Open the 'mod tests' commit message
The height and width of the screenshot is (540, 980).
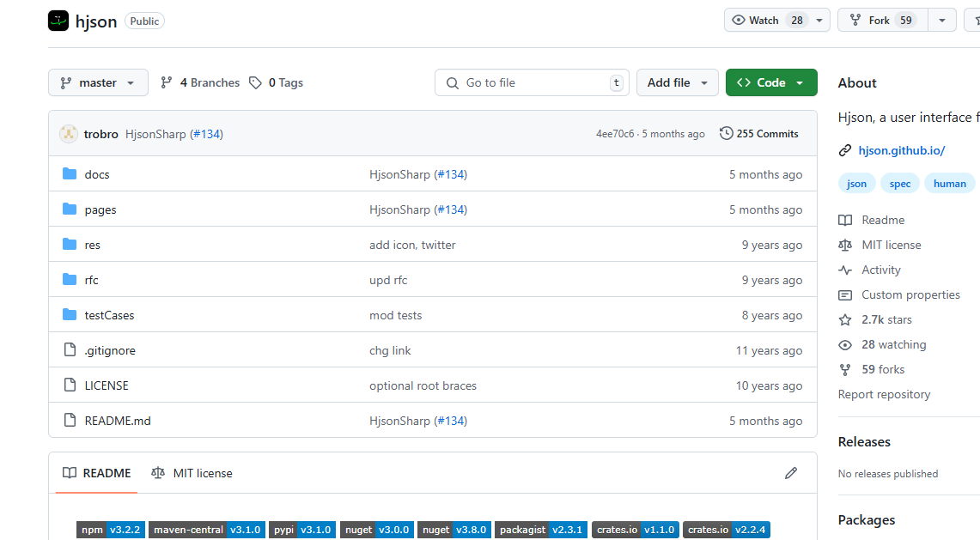click(x=396, y=315)
